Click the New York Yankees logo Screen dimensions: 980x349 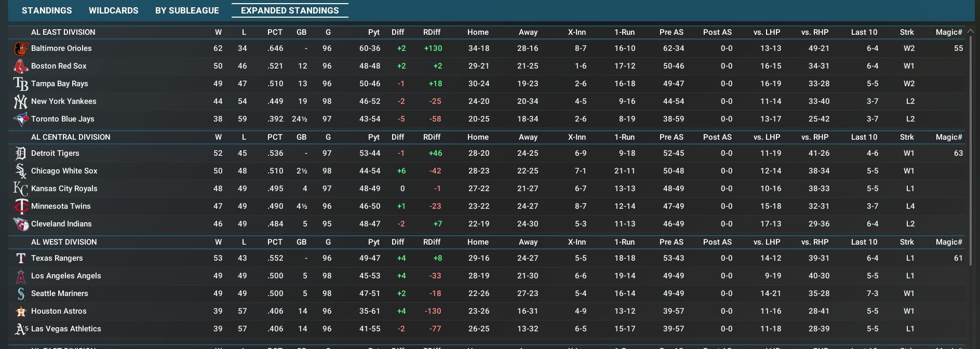tap(21, 101)
